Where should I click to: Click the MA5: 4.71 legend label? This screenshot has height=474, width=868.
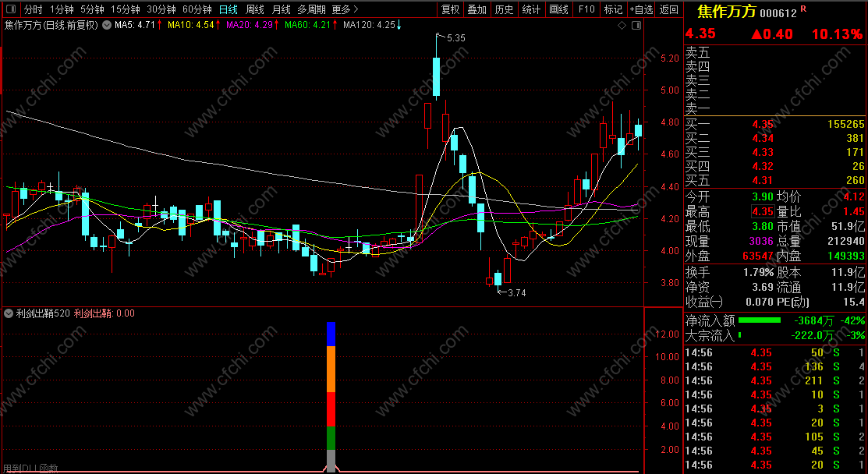click(134, 25)
